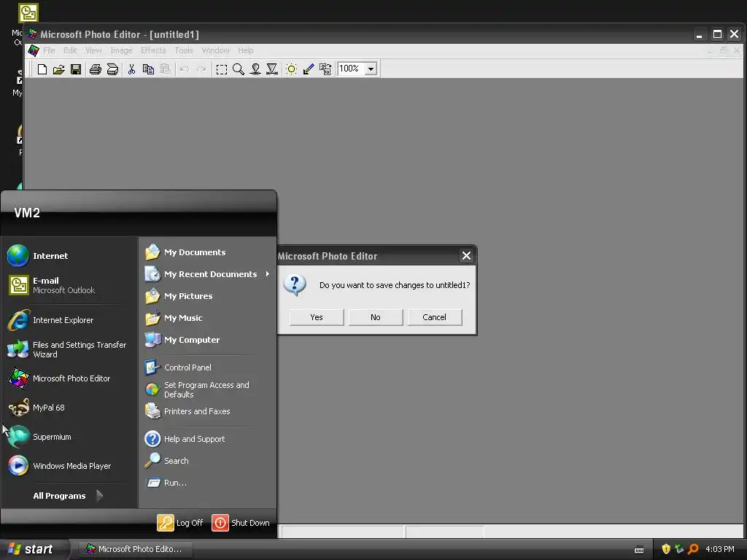
Task: Click the 100% zoom input field
Action: [351, 69]
